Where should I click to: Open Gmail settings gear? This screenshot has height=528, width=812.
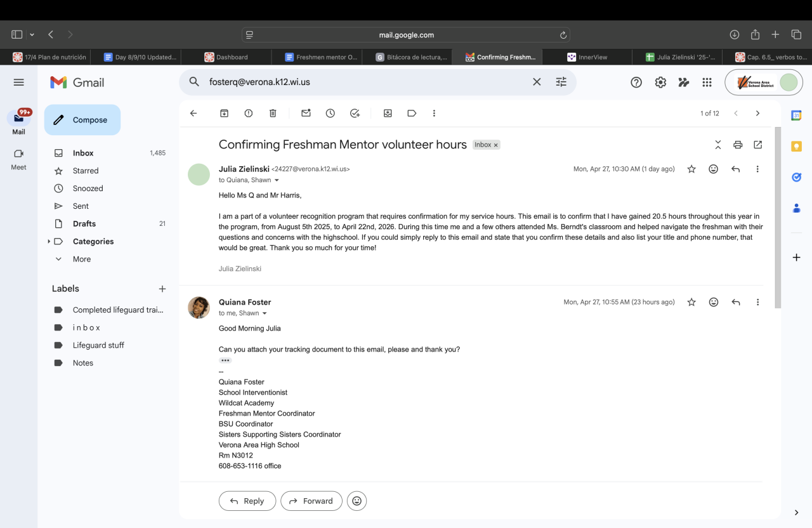pos(660,82)
